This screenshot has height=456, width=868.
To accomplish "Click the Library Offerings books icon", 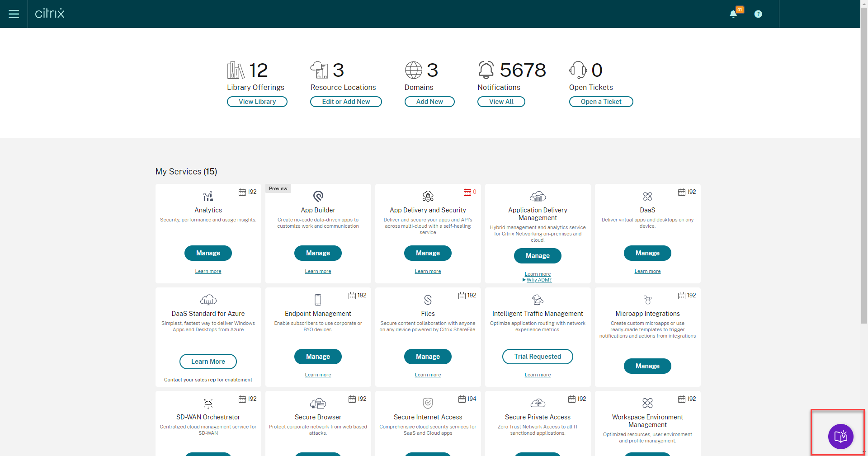I will pyautogui.click(x=236, y=70).
